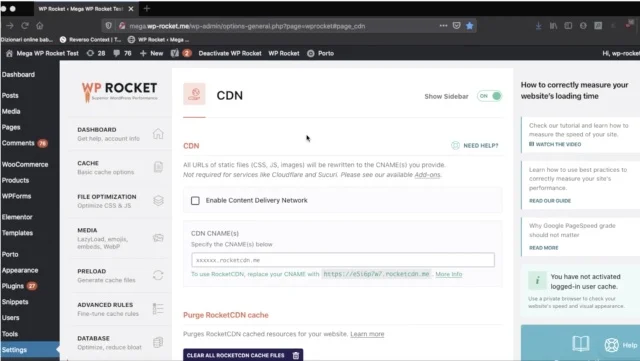Reload the page with refresh icon
Viewport: 640px width, 361px height.
25,26
